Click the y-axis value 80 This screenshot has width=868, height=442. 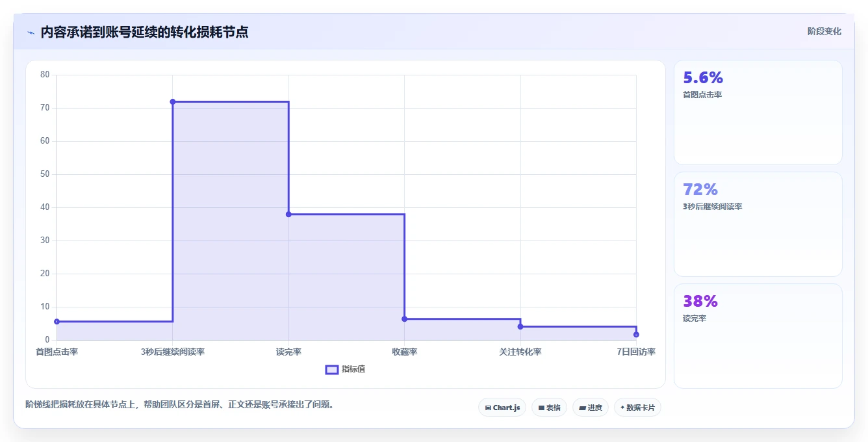pos(45,75)
